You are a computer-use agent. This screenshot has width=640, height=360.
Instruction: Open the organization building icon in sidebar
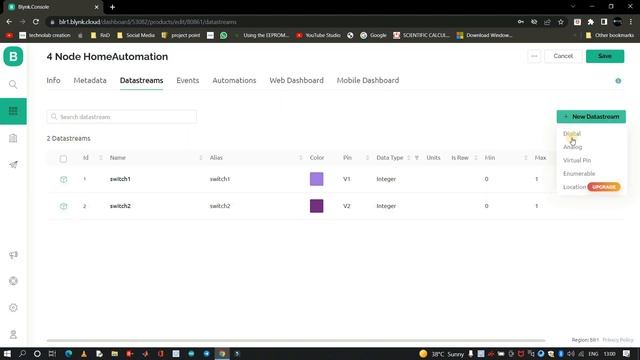13,138
